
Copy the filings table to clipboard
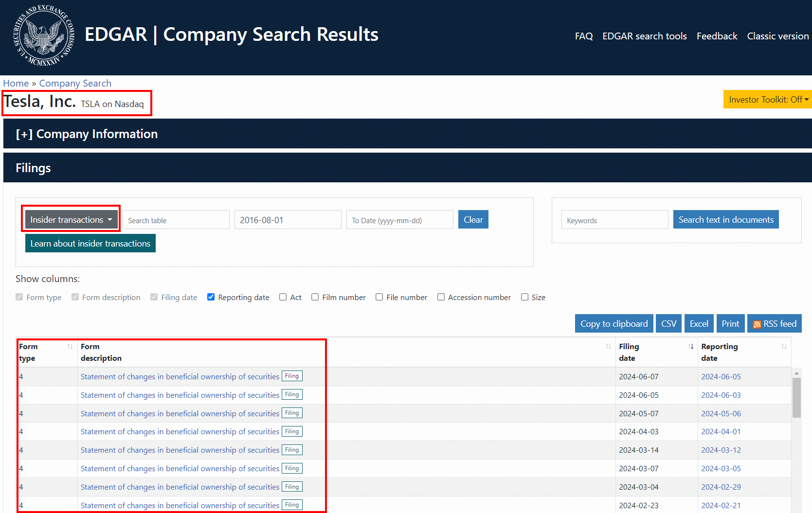pyautogui.click(x=614, y=323)
